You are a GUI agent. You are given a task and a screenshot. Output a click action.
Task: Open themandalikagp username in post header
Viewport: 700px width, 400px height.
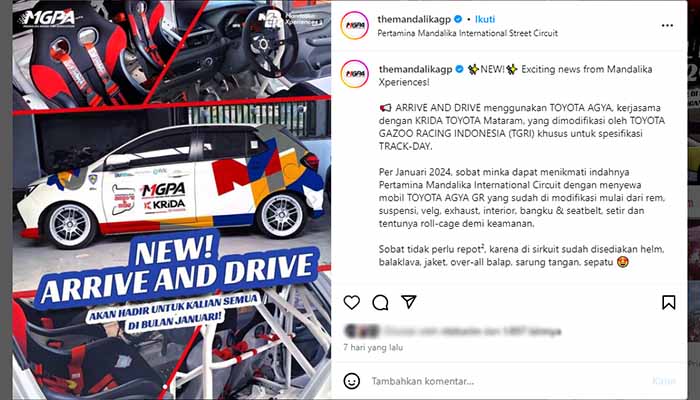pyautogui.click(x=414, y=19)
